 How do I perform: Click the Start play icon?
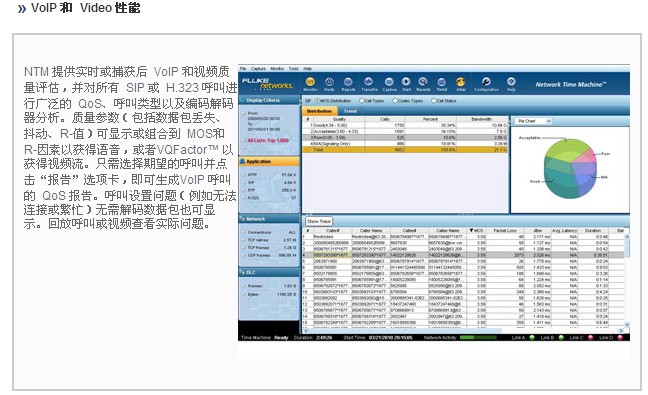click(x=406, y=82)
